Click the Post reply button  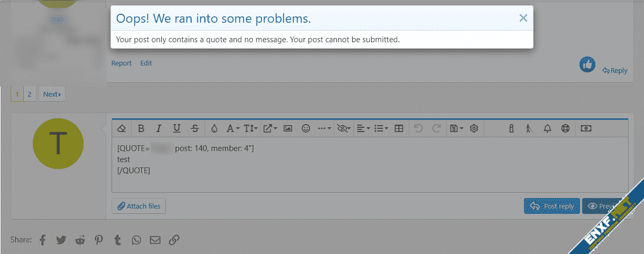552,206
